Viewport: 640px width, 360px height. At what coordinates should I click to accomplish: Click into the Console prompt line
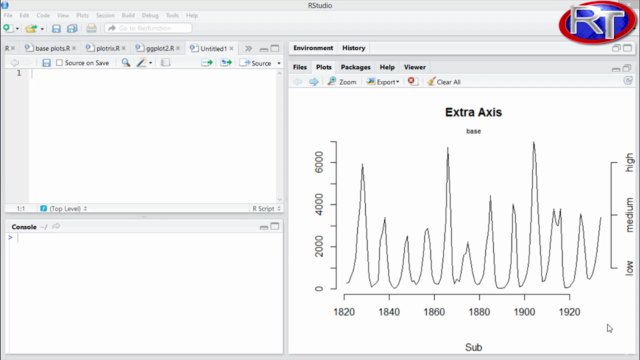(145, 238)
